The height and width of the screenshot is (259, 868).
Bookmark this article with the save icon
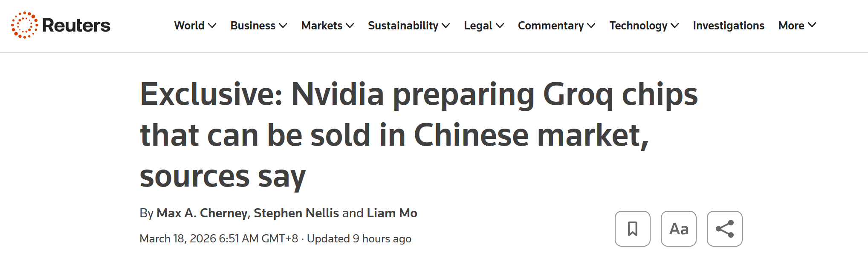(x=632, y=229)
